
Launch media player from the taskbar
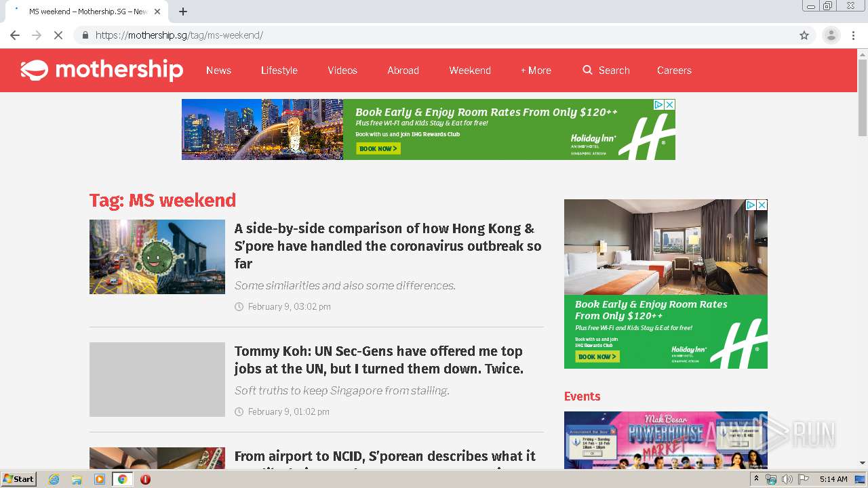(100, 479)
